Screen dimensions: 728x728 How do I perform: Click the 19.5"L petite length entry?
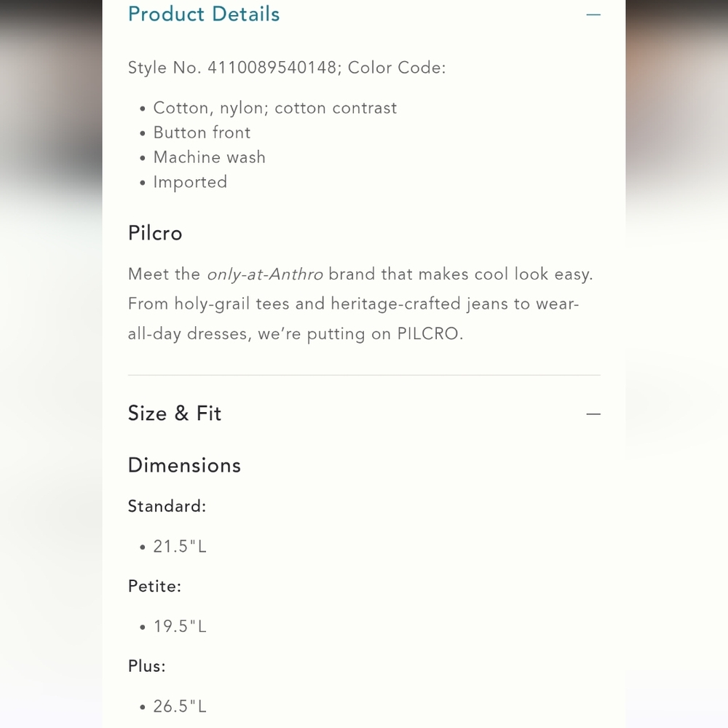(180, 626)
